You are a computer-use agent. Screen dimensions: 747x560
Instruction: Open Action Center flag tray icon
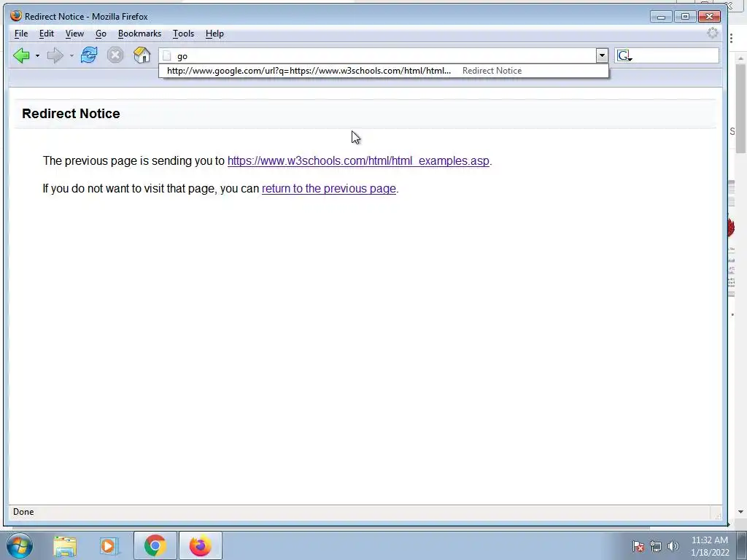point(638,546)
